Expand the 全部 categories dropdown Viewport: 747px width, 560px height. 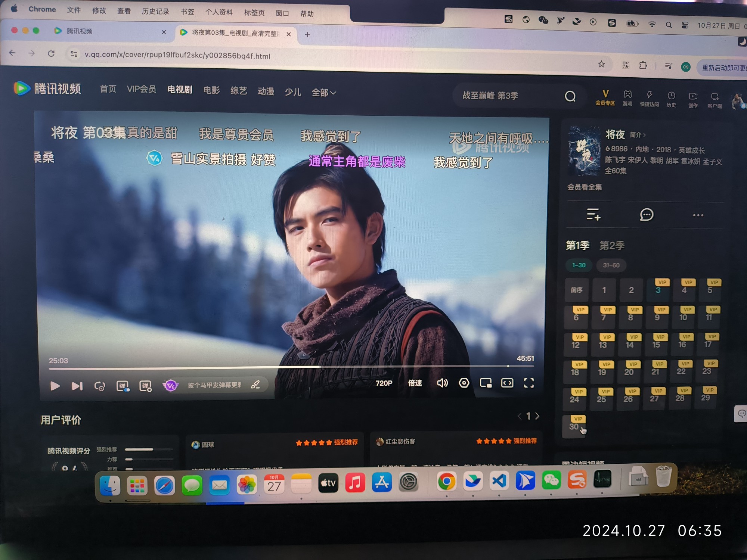click(x=324, y=93)
